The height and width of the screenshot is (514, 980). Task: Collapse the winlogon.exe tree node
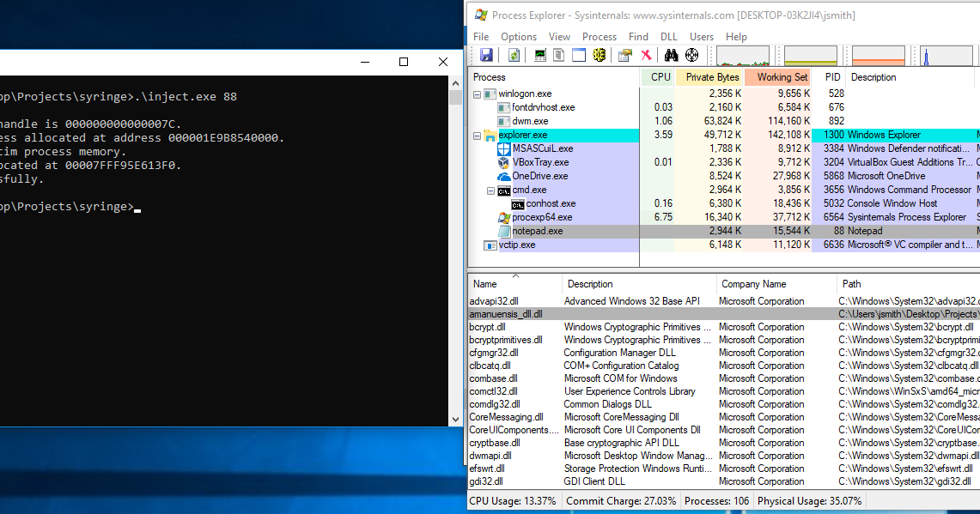[477, 94]
